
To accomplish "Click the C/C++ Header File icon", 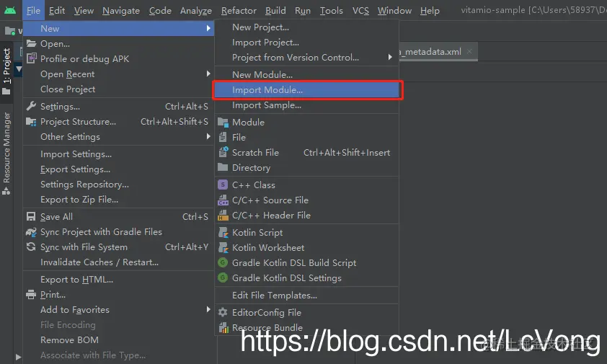I will [x=223, y=216].
